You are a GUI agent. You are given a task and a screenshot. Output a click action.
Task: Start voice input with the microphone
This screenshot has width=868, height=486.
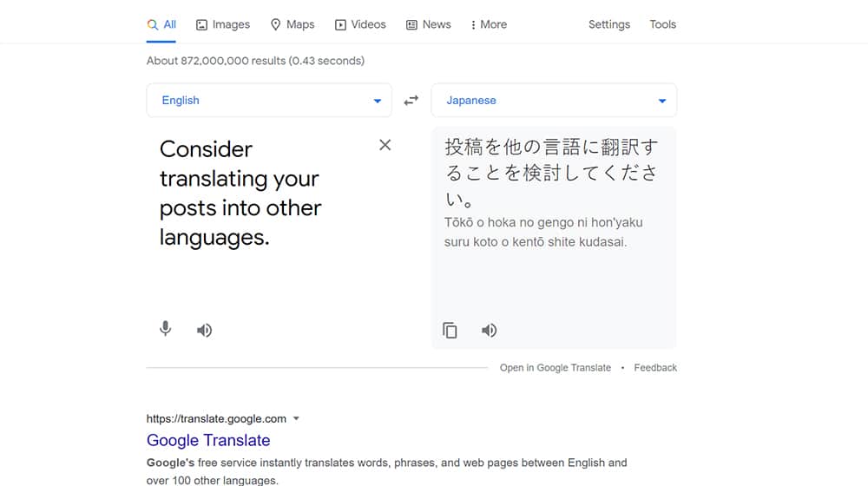(165, 329)
